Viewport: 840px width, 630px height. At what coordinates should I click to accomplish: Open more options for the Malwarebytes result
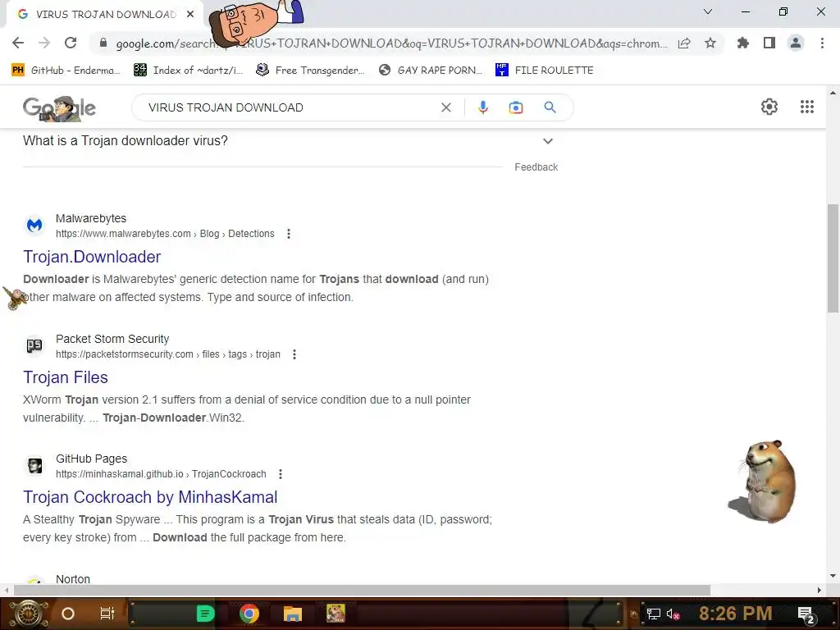coord(289,234)
